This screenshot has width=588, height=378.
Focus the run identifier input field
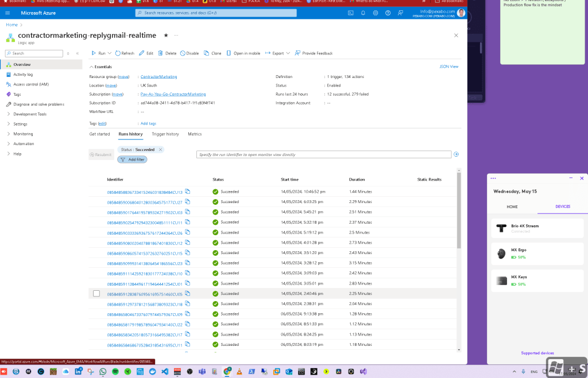click(324, 154)
